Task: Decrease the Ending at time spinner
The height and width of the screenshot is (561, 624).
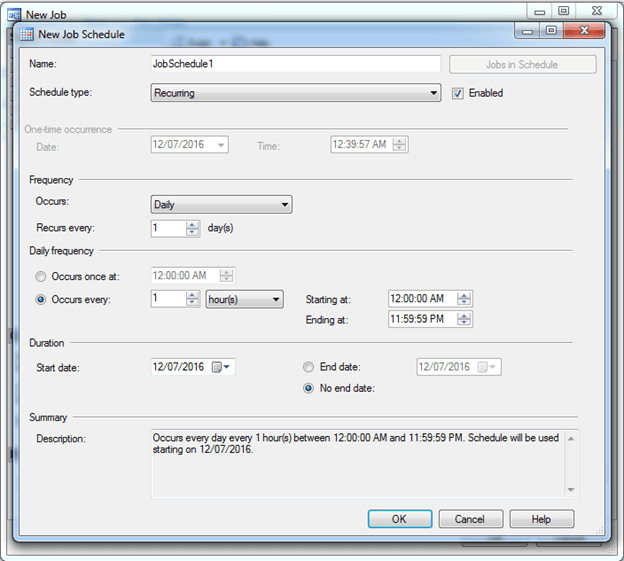Action: coord(464,323)
